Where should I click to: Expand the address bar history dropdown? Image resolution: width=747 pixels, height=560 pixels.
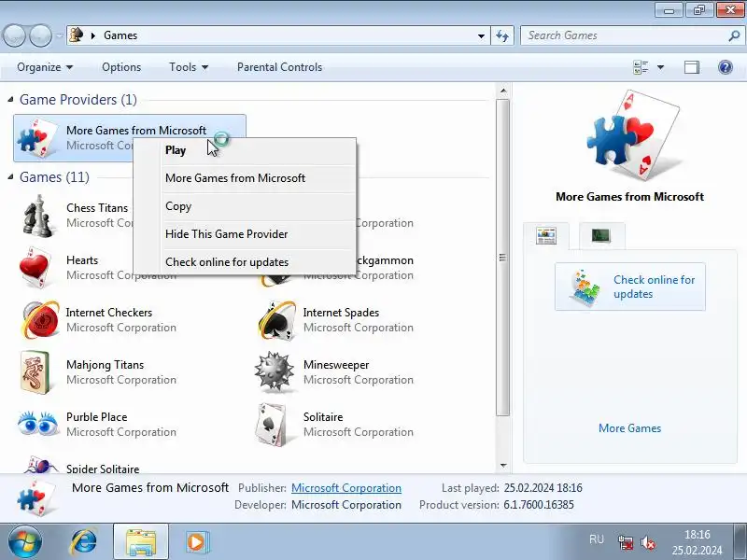point(481,35)
